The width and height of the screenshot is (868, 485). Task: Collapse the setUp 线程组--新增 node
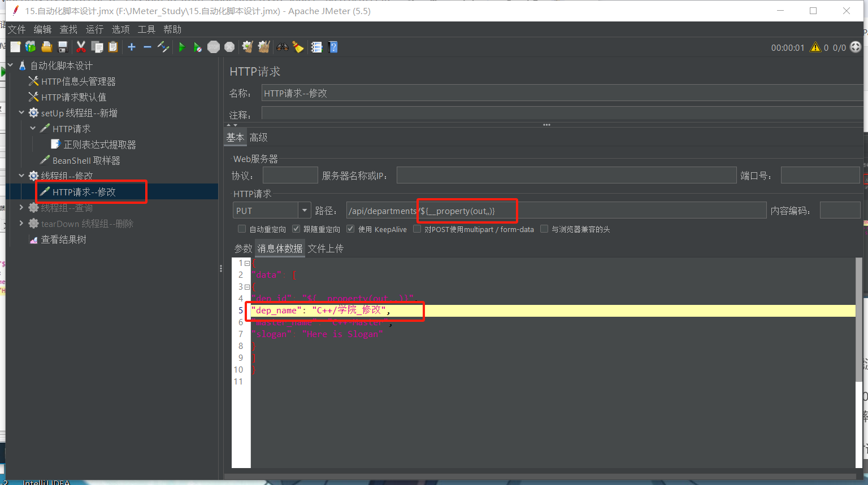click(x=21, y=113)
